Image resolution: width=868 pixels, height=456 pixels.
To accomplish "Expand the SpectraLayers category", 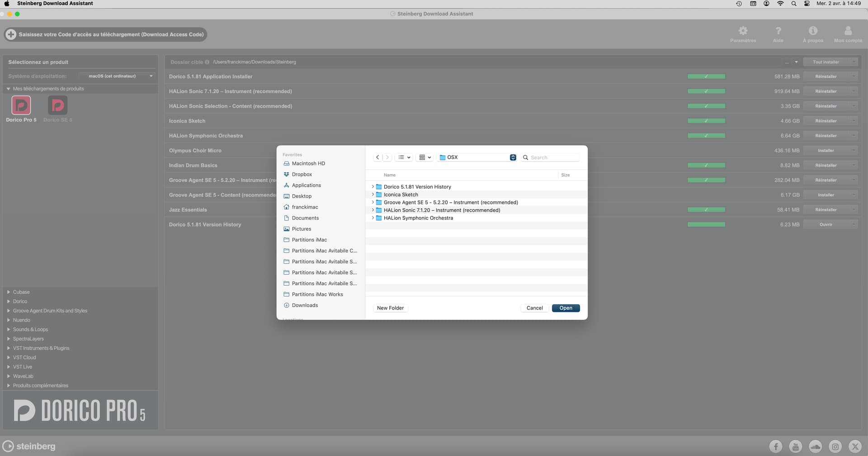I will [x=9, y=338].
